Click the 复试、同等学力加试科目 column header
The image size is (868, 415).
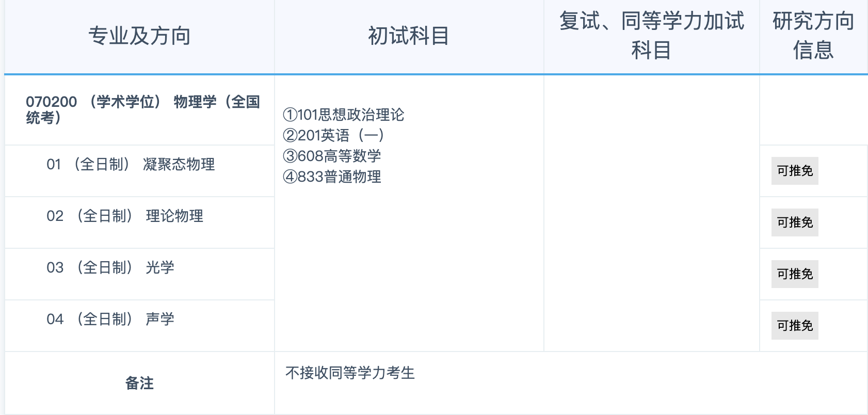651,36
